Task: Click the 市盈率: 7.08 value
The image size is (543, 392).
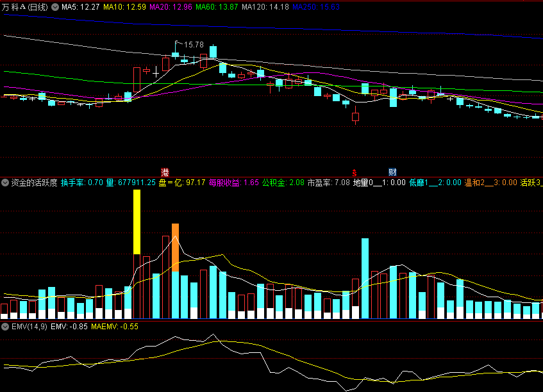Action: 329,183
